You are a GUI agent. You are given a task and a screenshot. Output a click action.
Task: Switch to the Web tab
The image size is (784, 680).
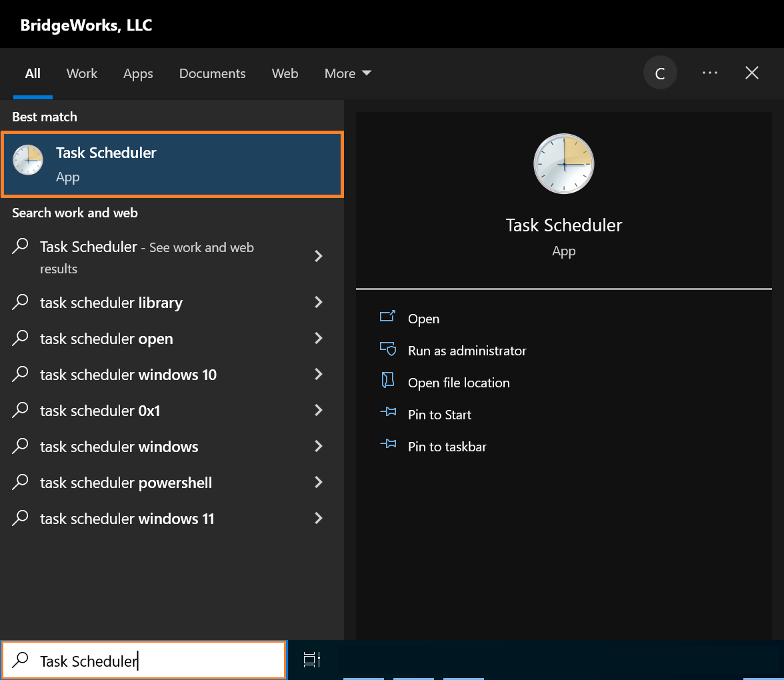pyautogui.click(x=285, y=73)
